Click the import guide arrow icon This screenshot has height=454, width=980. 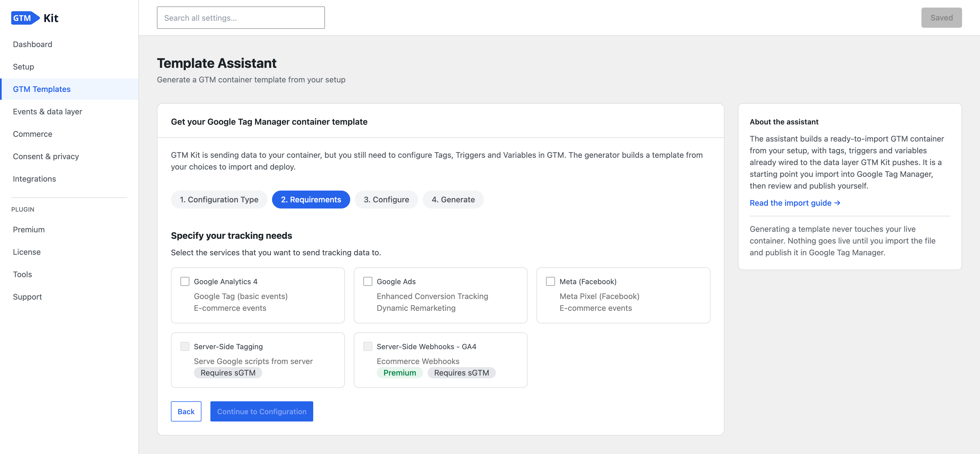837,203
